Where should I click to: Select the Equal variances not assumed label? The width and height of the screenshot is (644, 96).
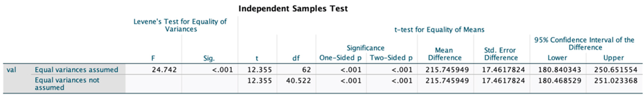pos(67,84)
